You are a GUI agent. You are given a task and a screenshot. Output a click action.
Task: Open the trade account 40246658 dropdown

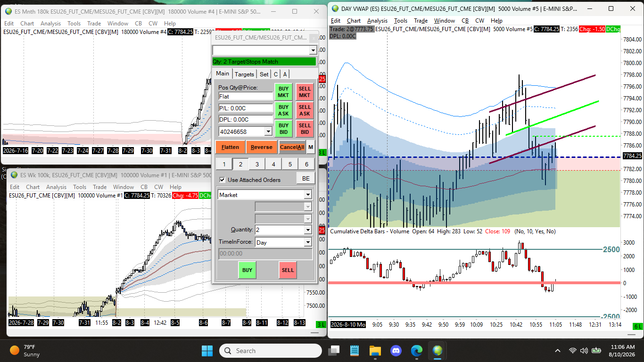pos(269,132)
